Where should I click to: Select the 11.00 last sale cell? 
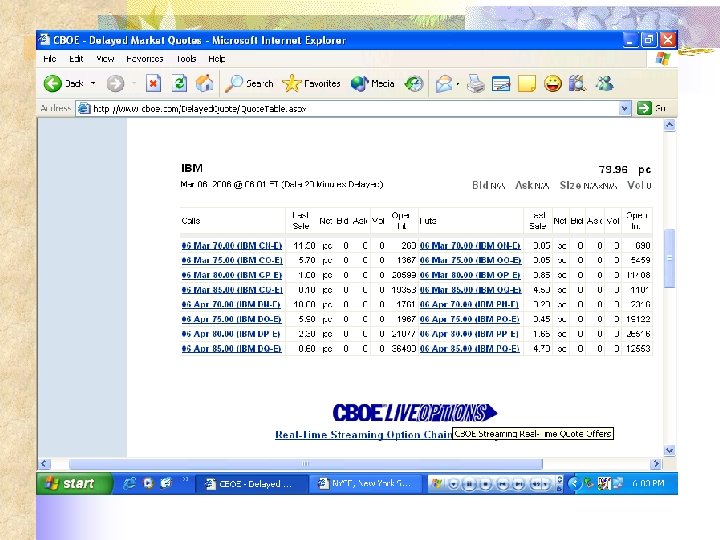pyautogui.click(x=304, y=246)
